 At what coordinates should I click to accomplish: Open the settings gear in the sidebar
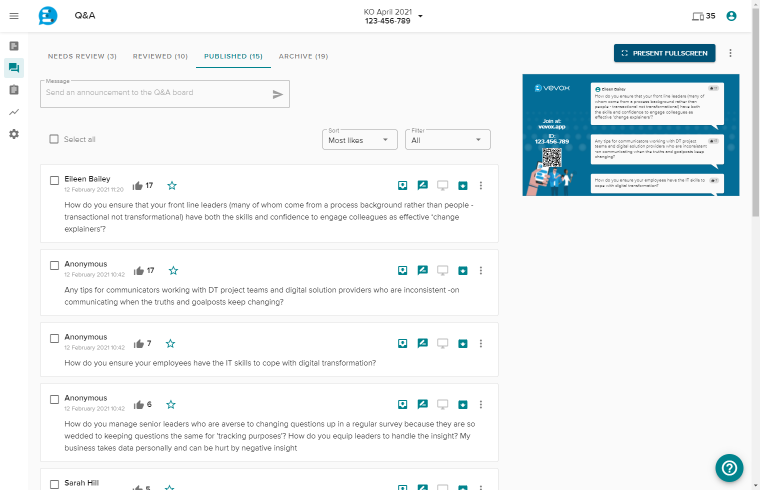coord(14,134)
